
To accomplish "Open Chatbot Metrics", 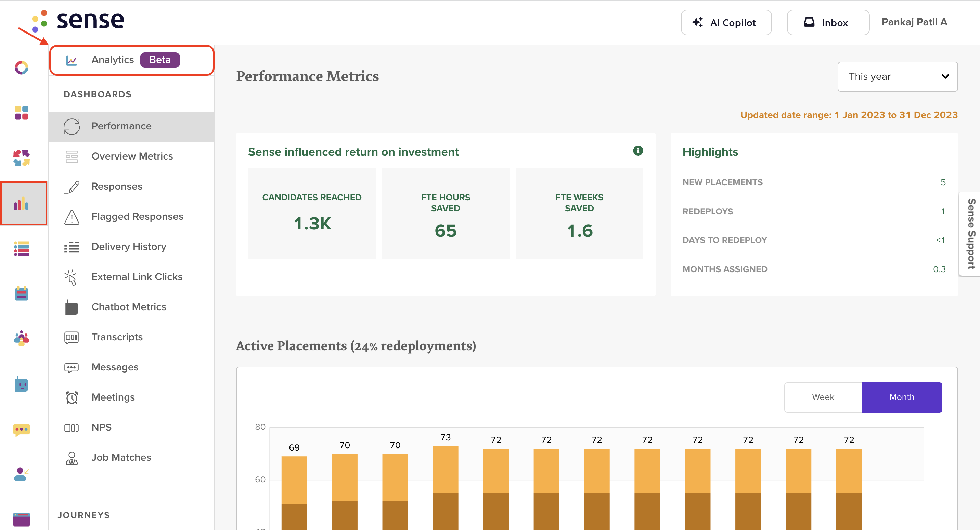I will 131,307.
